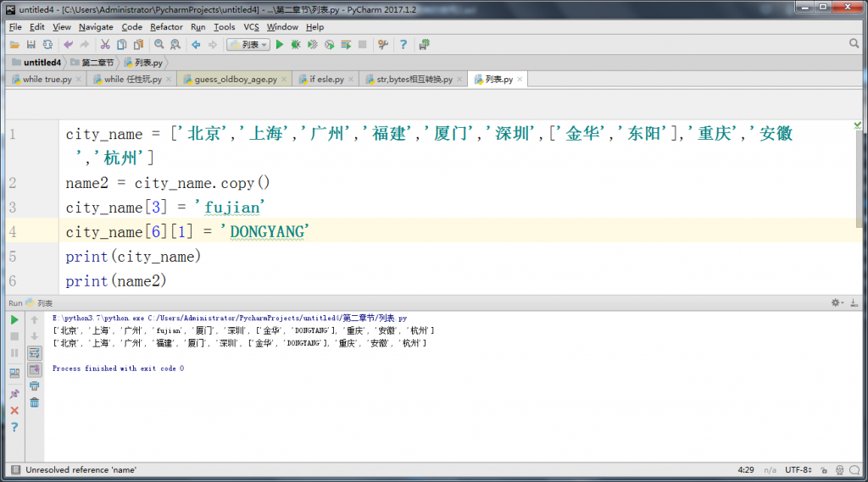Click the Run panel Help question mark
This screenshot has width=868, height=482.
[14, 427]
